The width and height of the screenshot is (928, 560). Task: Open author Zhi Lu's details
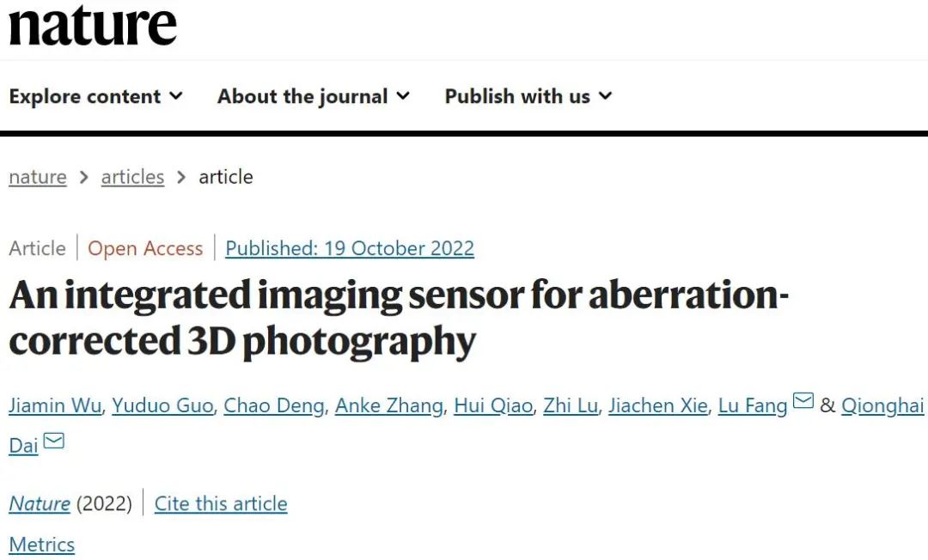click(x=571, y=405)
